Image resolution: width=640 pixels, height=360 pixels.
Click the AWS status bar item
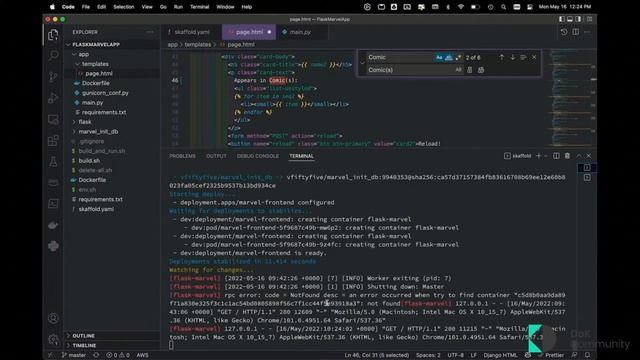[x=142, y=355]
